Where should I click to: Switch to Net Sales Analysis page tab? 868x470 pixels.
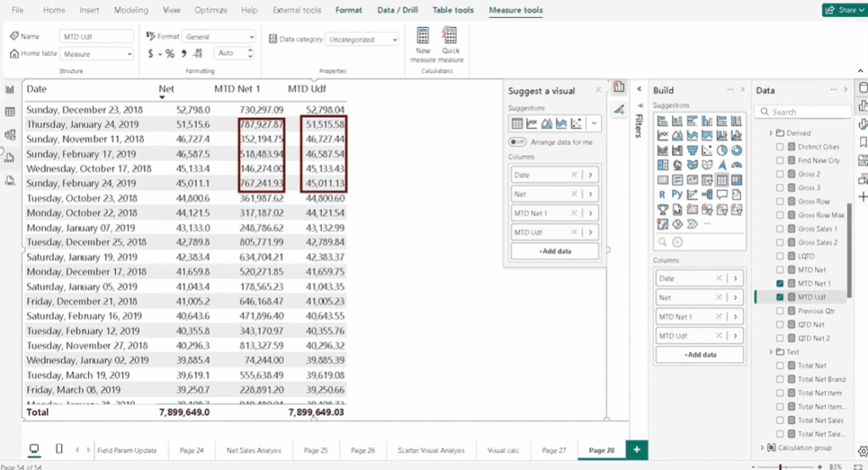pos(253,450)
